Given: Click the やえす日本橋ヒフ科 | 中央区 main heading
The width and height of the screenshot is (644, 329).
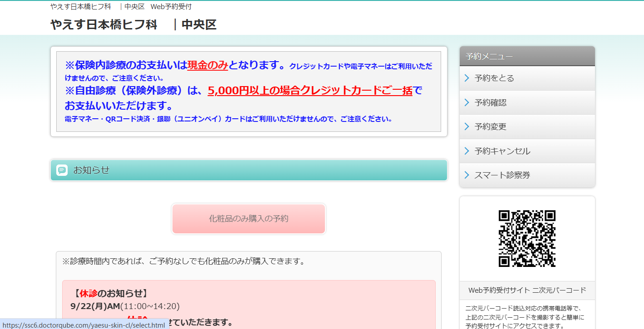Looking at the screenshot, I should coord(133,24).
